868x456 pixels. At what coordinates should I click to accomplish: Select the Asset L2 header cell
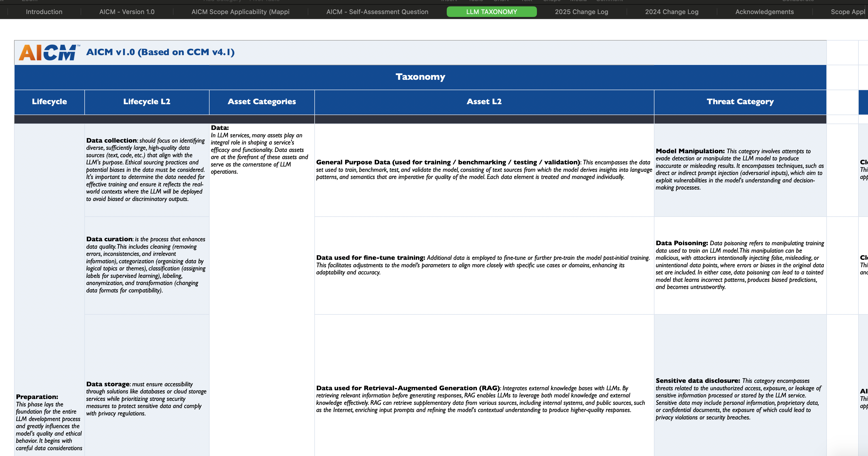coord(484,102)
